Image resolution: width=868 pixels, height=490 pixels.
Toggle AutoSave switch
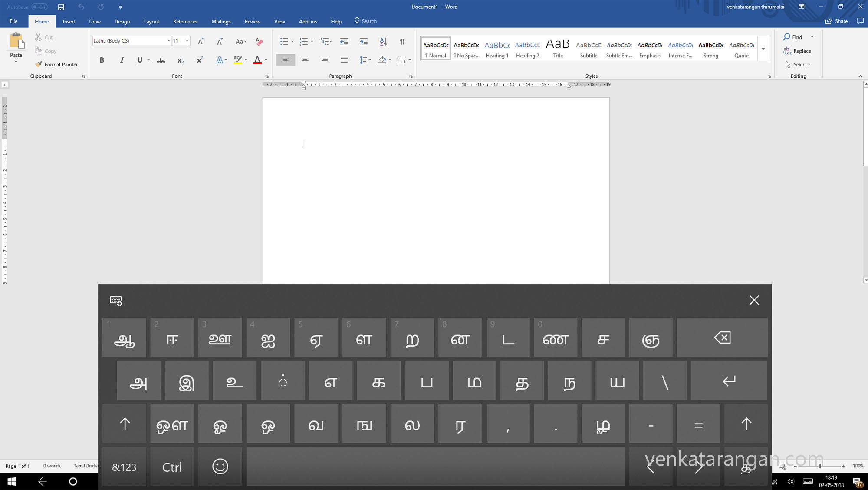click(x=39, y=7)
